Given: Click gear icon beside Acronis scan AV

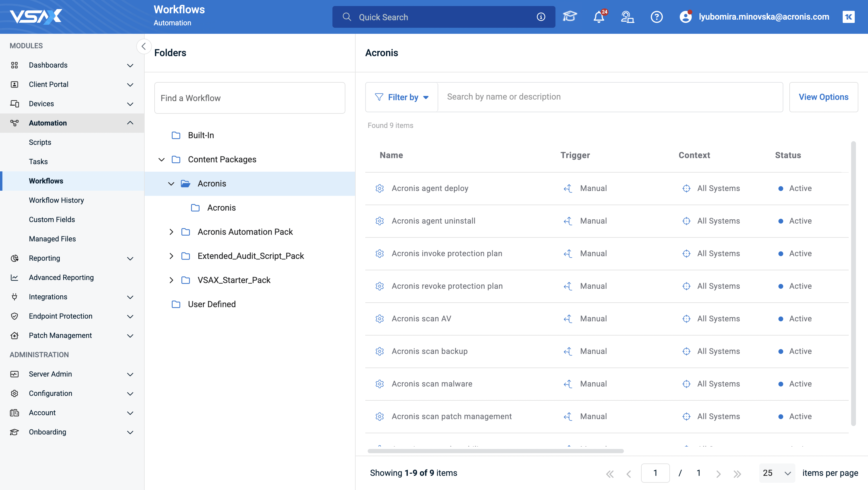Looking at the screenshot, I should (380, 319).
